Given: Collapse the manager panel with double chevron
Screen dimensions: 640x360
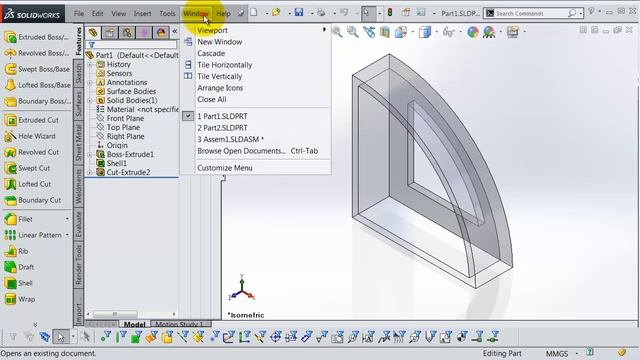Looking at the screenshot, I should [175, 31].
